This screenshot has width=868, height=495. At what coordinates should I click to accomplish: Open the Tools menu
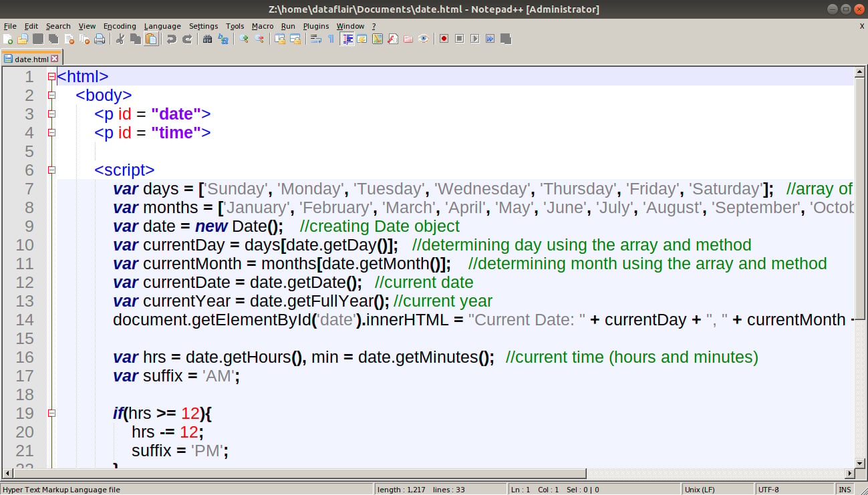pos(235,26)
